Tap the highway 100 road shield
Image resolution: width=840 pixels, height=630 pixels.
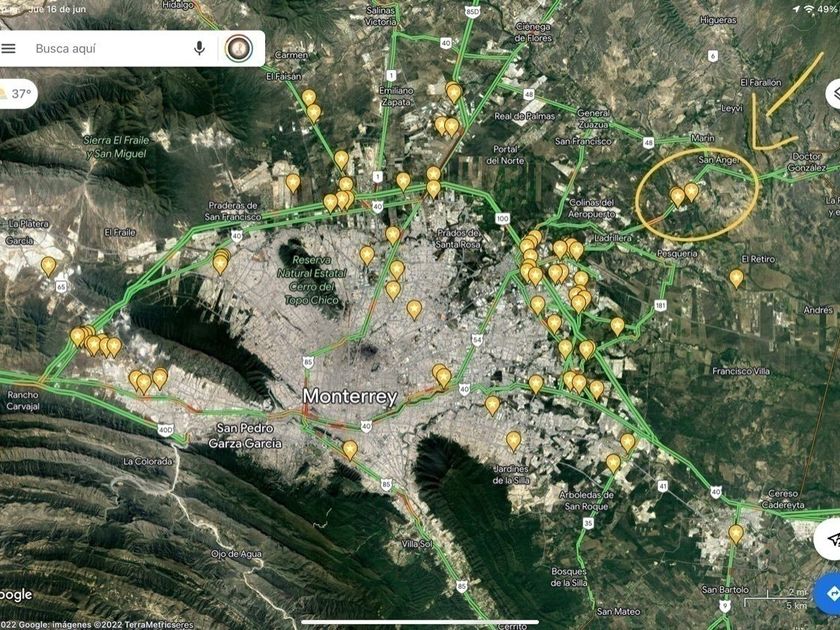click(x=502, y=219)
